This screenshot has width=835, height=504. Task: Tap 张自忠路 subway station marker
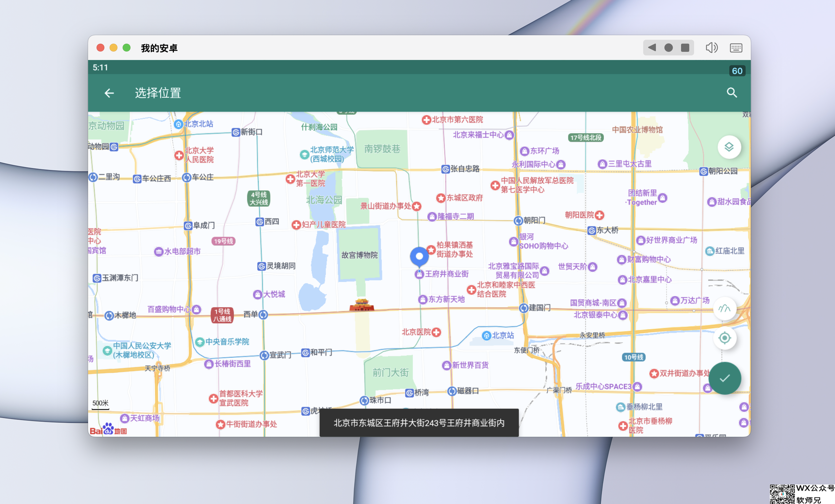tap(446, 169)
